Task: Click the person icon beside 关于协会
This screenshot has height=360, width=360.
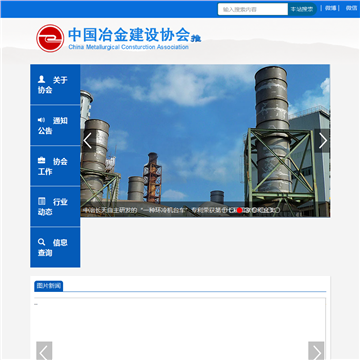Action: coord(41,79)
